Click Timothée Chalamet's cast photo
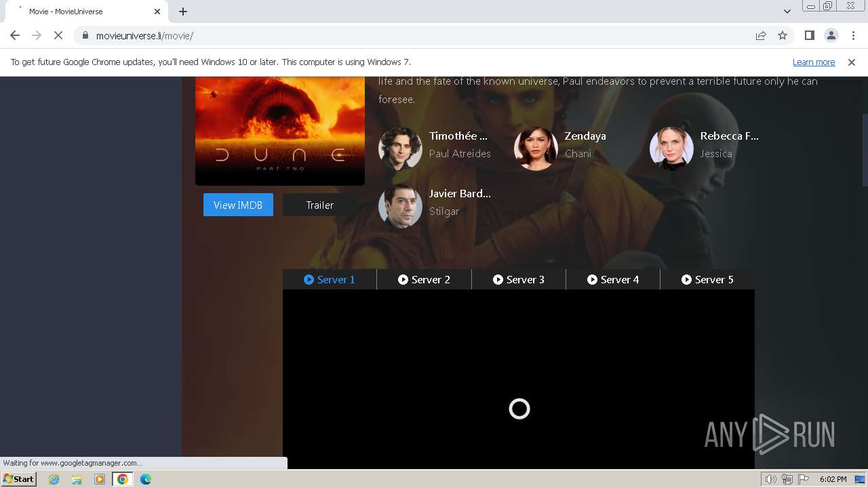 [x=400, y=148]
